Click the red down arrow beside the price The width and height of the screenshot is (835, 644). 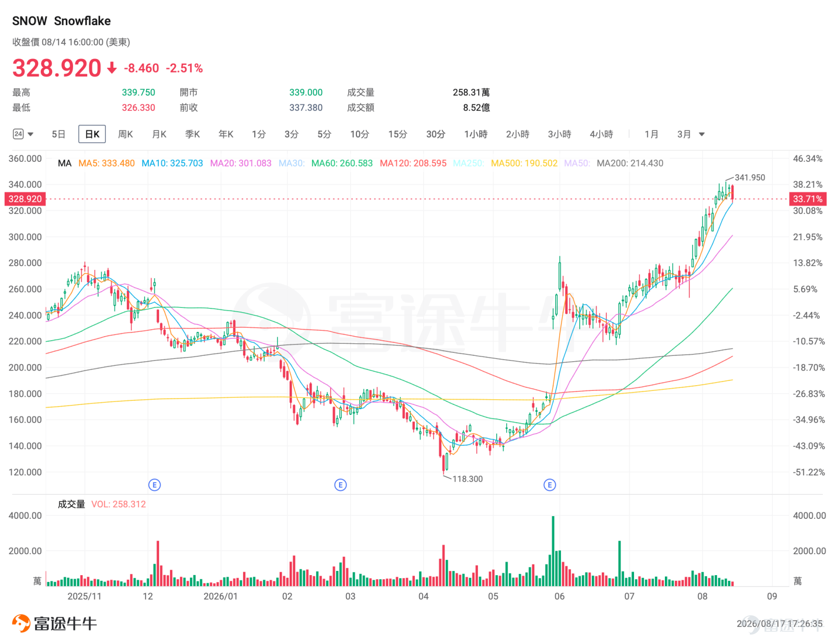[x=112, y=68]
